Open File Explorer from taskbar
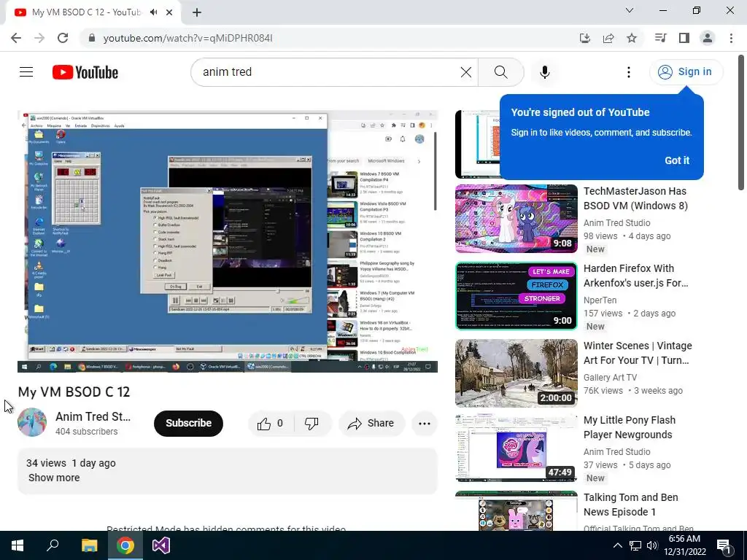 [89, 545]
